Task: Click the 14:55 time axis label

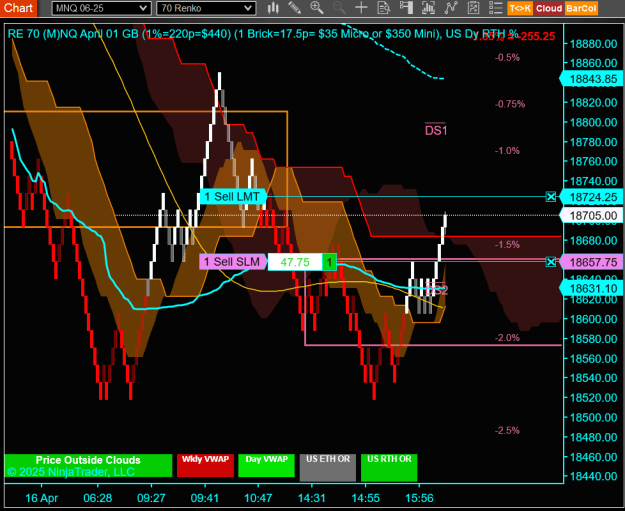Action: [366, 498]
